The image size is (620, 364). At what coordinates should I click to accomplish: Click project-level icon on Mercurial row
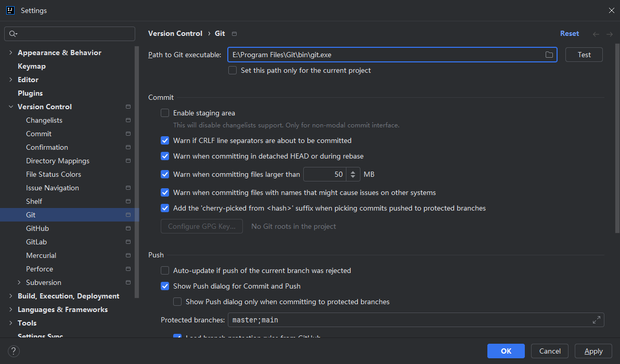coord(128,255)
